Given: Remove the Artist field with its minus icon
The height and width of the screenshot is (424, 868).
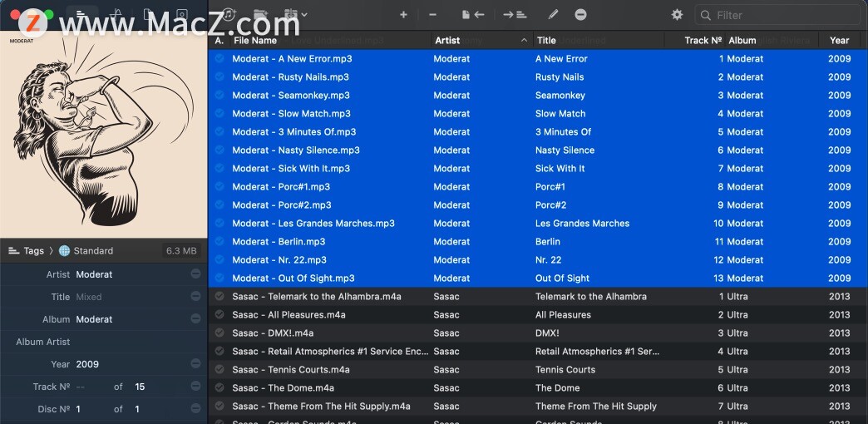Looking at the screenshot, I should [195, 274].
